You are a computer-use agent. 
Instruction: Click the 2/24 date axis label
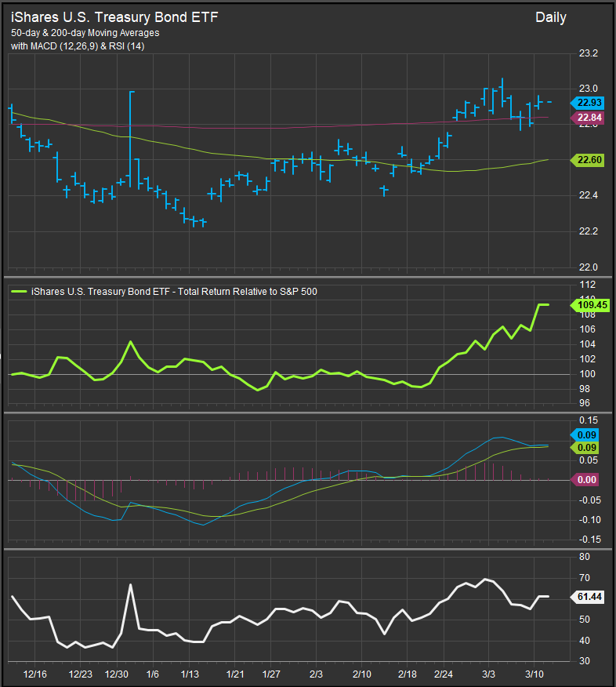point(444,674)
